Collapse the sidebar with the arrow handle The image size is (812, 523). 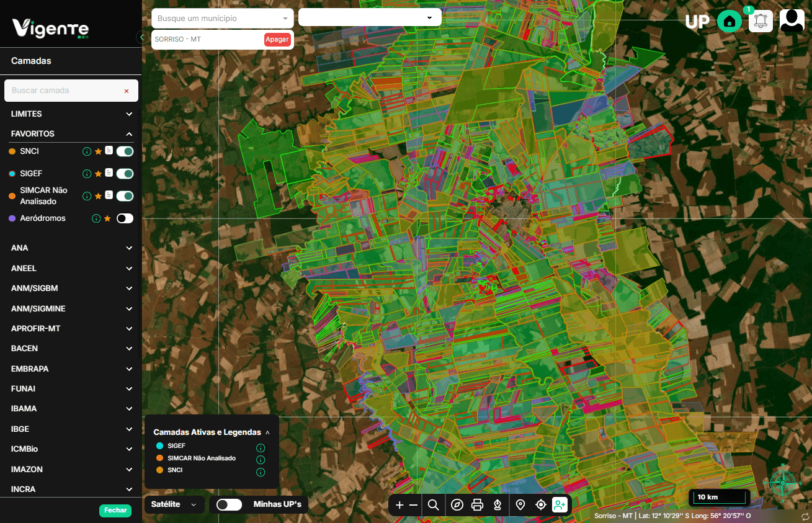coord(142,38)
